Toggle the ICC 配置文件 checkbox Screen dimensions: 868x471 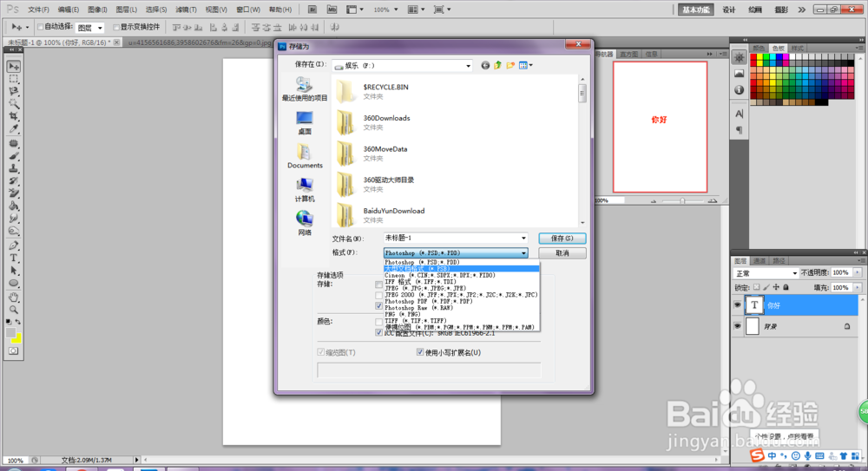pyautogui.click(x=378, y=332)
